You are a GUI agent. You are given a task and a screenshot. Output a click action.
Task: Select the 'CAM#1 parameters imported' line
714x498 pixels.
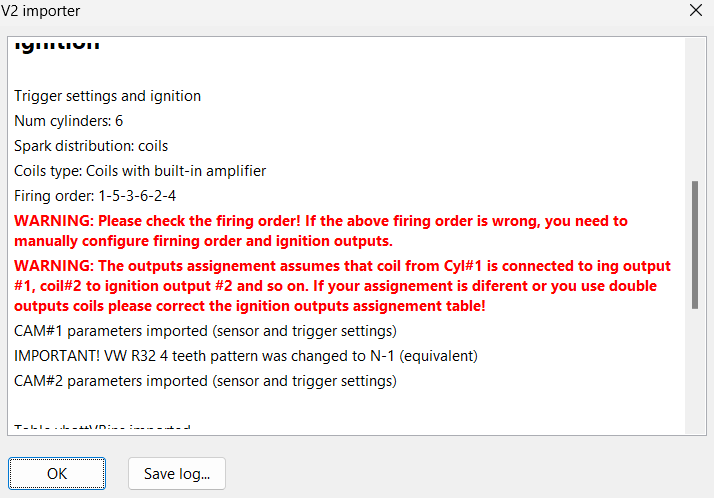coord(205,331)
